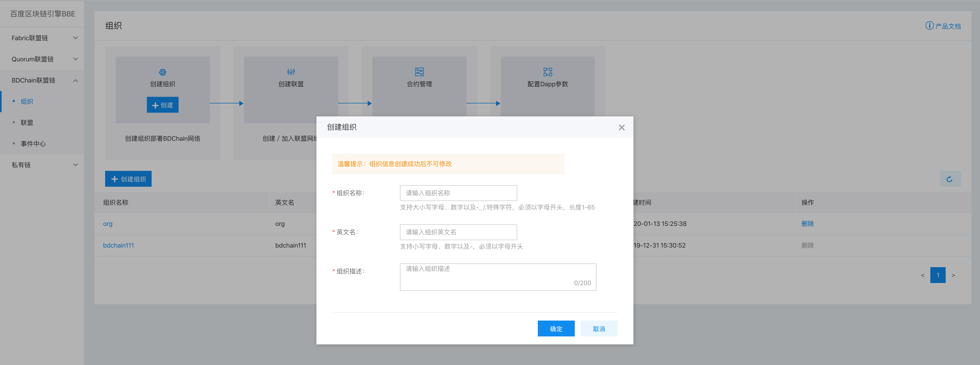The width and height of the screenshot is (980, 365).
Task: Click the 百度区块链引擎BBE title
Action: click(43, 14)
